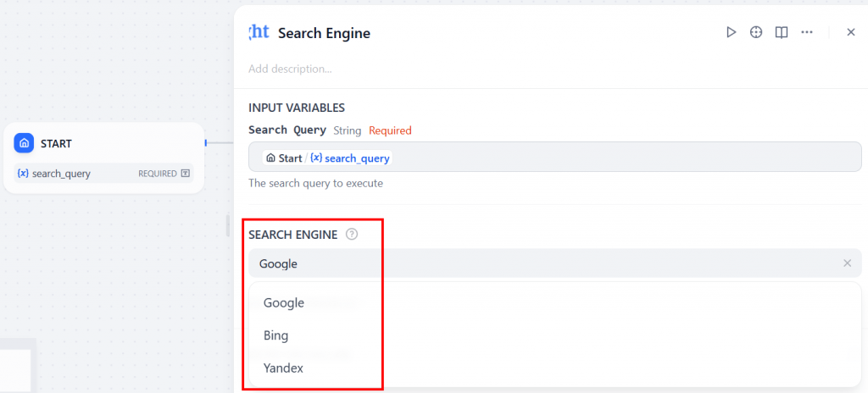Click the Add description field
The height and width of the screenshot is (393, 868).
pos(290,69)
